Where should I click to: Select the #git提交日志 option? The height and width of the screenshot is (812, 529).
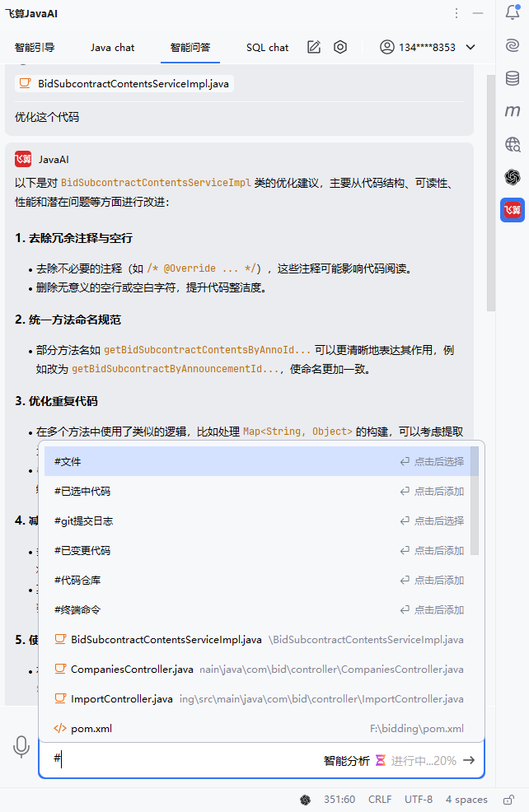click(259, 520)
